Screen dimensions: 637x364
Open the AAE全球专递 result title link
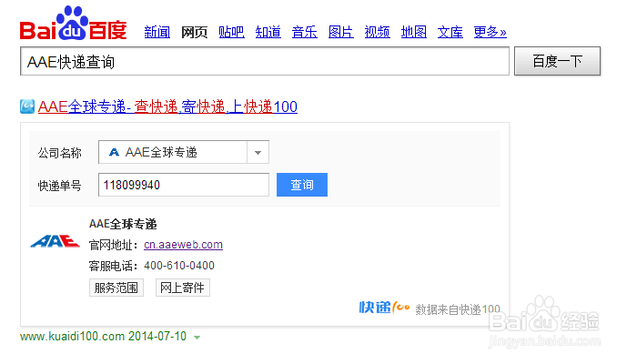tap(167, 106)
